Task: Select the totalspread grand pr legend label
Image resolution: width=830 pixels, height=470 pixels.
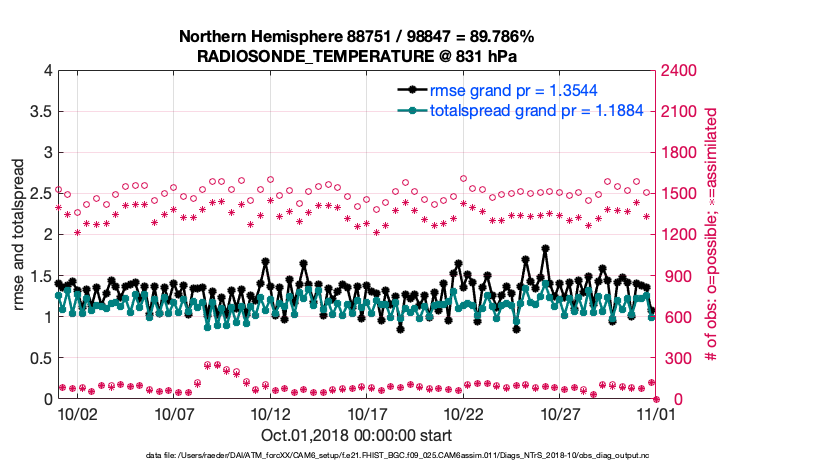Action: [522, 110]
